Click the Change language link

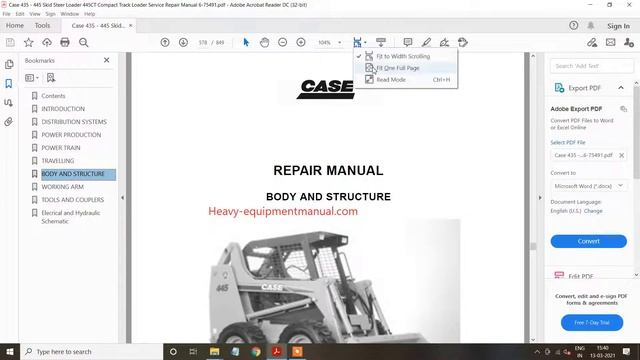tap(593, 211)
